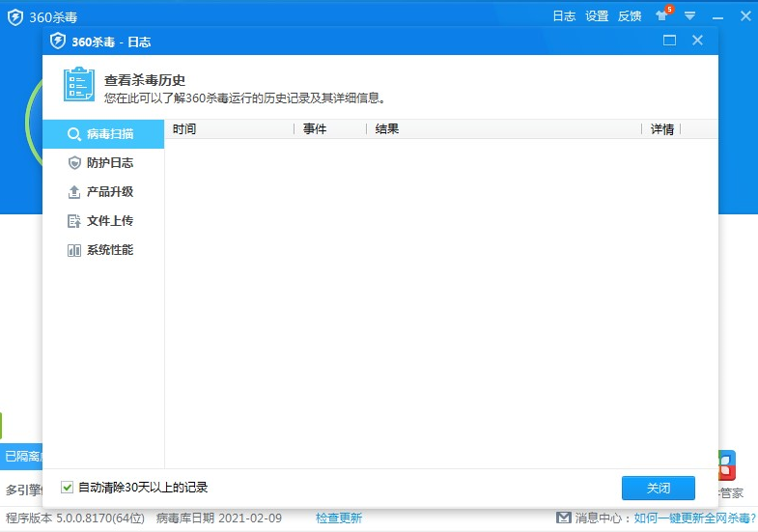Click the 详情 column header
The width and height of the screenshot is (758, 532).
[661, 129]
